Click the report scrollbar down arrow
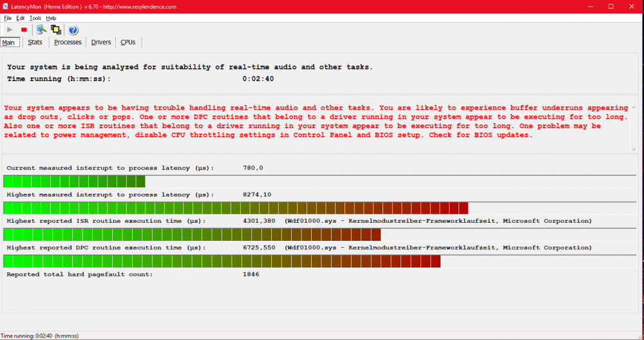The image size is (644, 340). point(634,149)
